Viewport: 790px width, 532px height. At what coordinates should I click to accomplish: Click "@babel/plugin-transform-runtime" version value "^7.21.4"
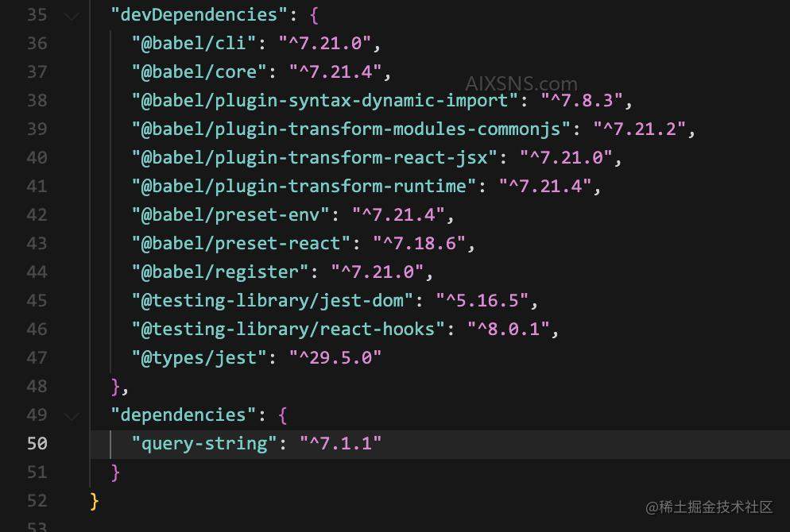(x=545, y=187)
